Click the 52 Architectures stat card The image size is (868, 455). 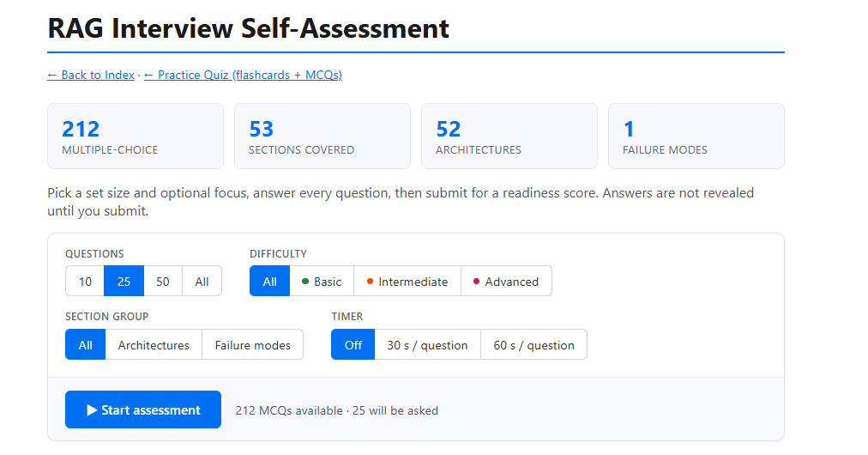(509, 136)
